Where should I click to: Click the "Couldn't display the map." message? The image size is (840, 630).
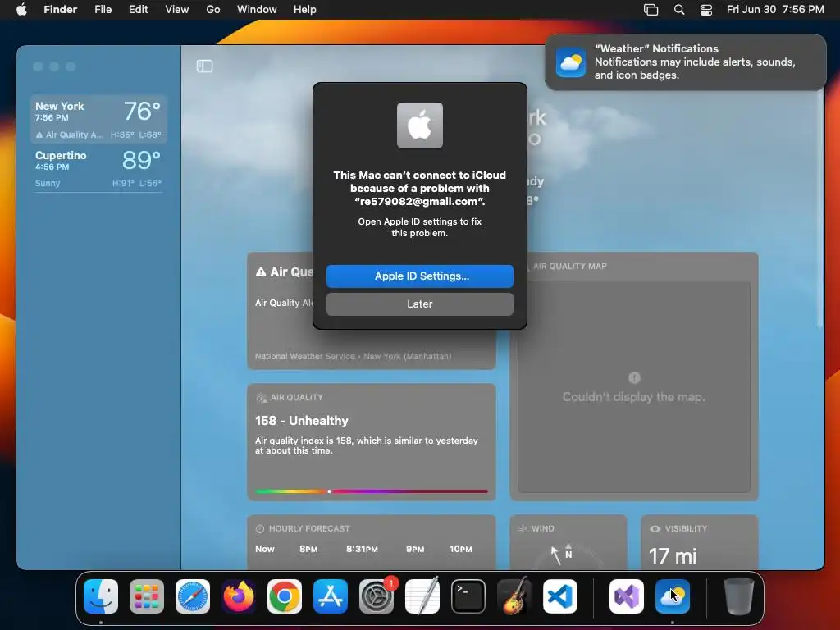[x=634, y=397]
